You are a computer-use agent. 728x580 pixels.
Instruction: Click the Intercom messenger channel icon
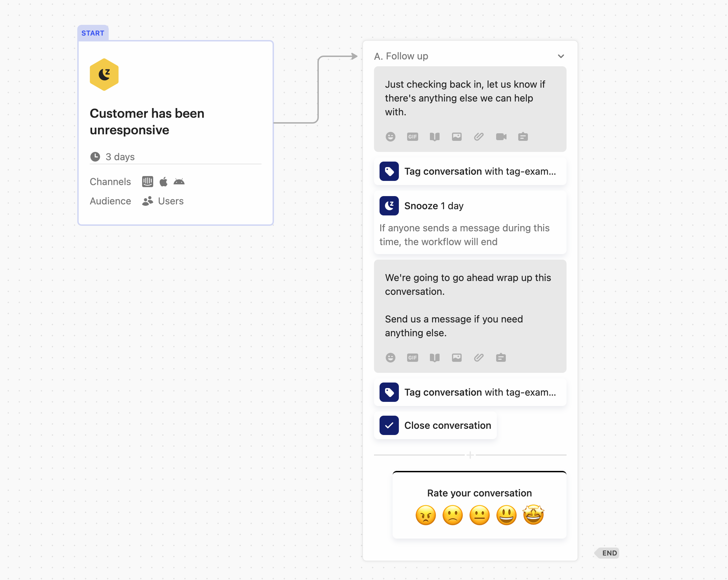point(147,181)
